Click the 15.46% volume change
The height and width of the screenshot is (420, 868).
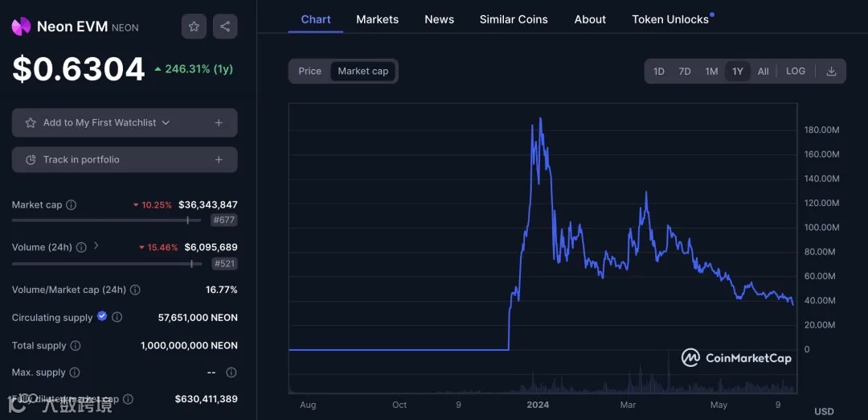click(x=158, y=248)
